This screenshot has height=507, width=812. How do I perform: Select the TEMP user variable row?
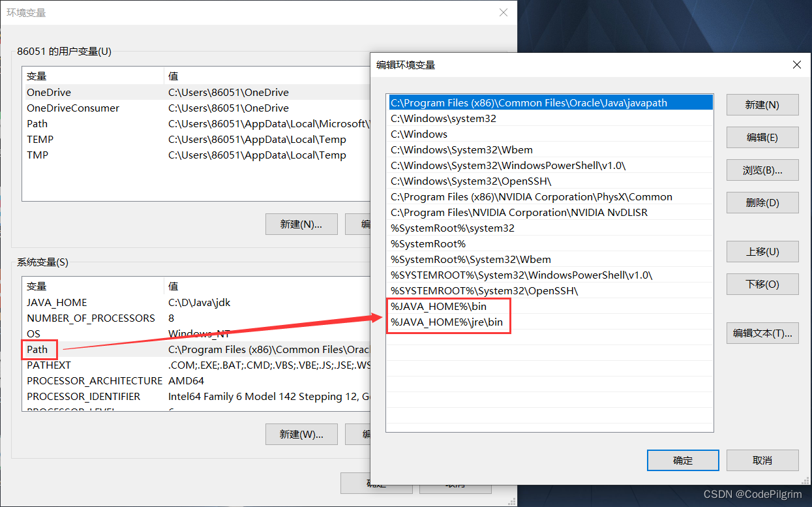tap(98, 139)
